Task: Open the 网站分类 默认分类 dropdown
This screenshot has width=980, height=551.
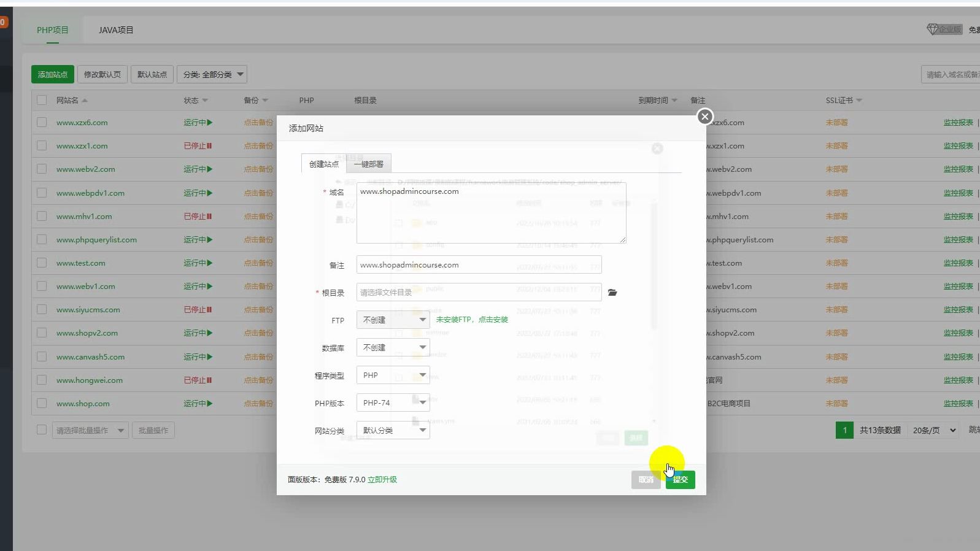Action: point(393,430)
